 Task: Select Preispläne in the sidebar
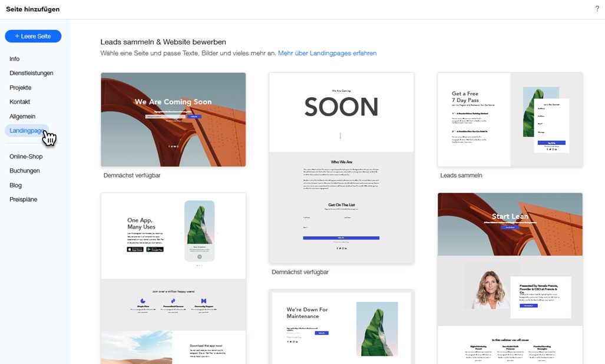coord(24,200)
